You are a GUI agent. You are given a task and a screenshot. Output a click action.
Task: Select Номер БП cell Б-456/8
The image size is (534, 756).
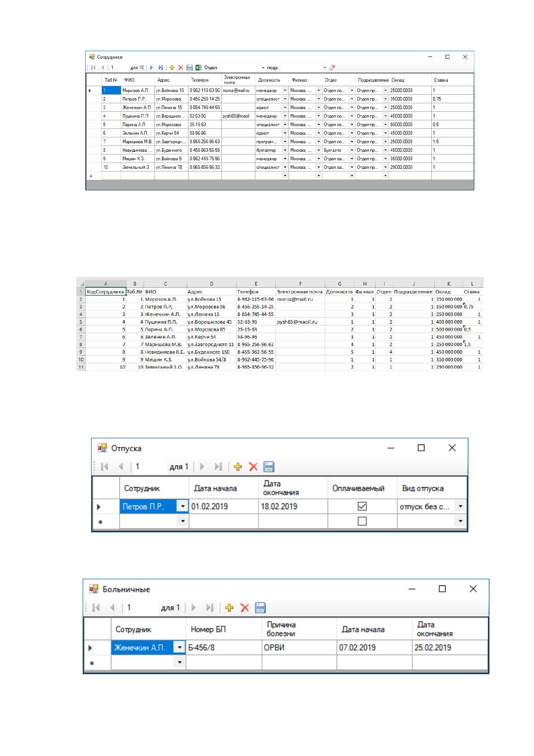coord(224,648)
